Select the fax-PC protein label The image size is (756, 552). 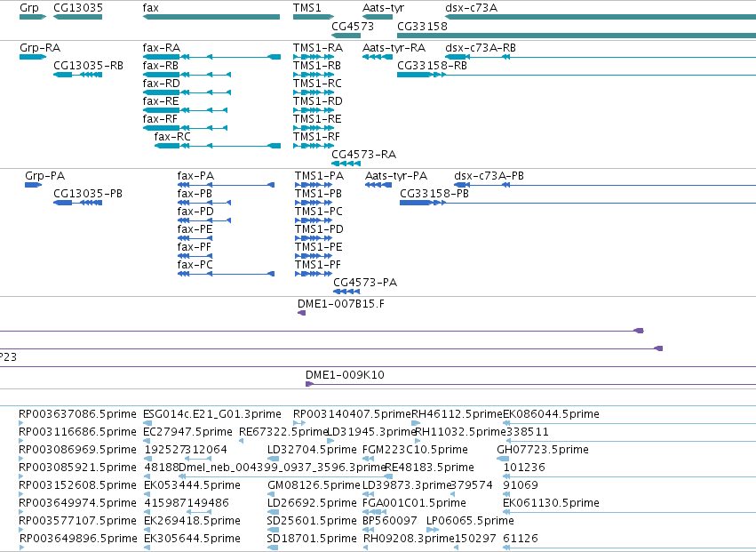(x=195, y=264)
